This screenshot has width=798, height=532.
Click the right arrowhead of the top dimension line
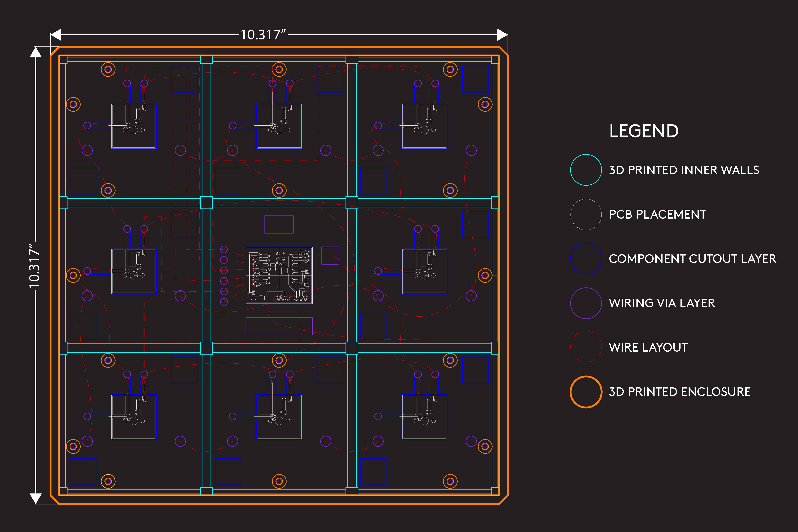click(502, 35)
